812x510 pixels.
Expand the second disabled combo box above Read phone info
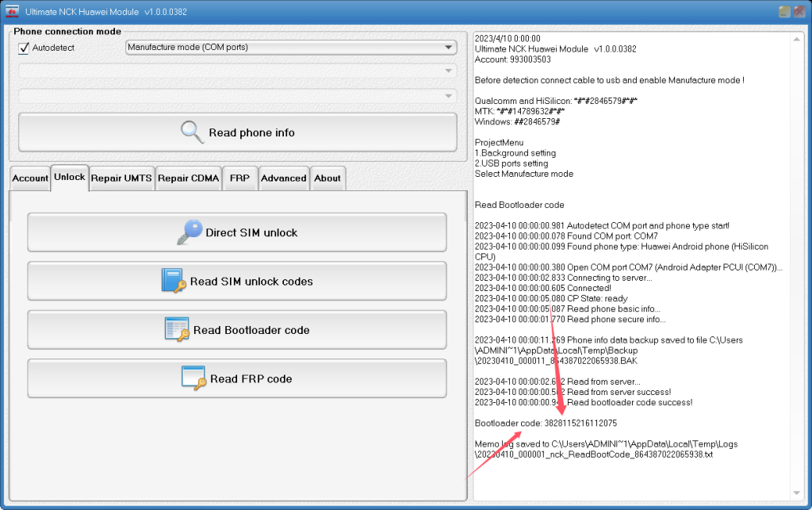tap(238, 96)
